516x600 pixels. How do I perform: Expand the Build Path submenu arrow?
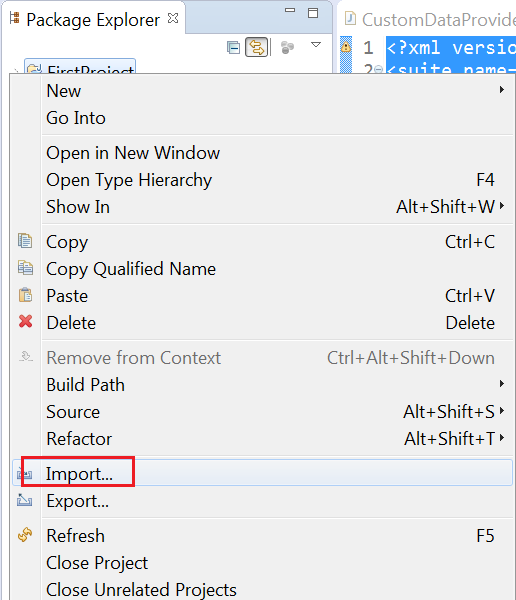pyautogui.click(x=501, y=383)
